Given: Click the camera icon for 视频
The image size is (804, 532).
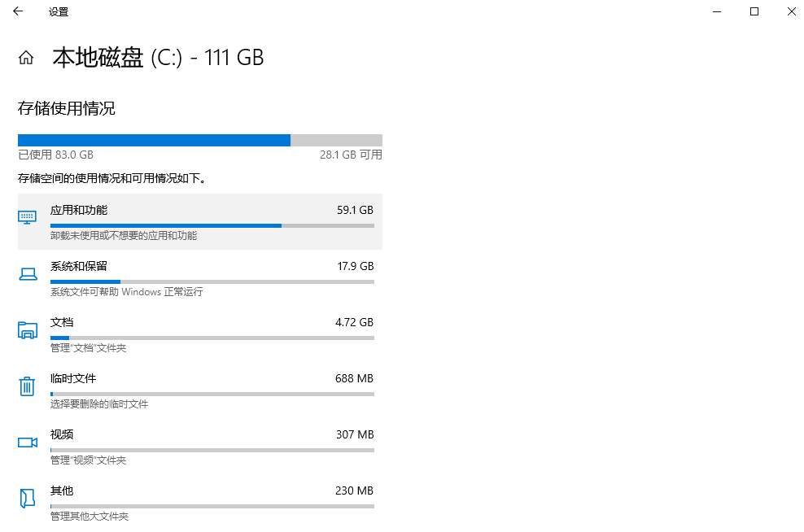Looking at the screenshot, I should (x=28, y=443).
